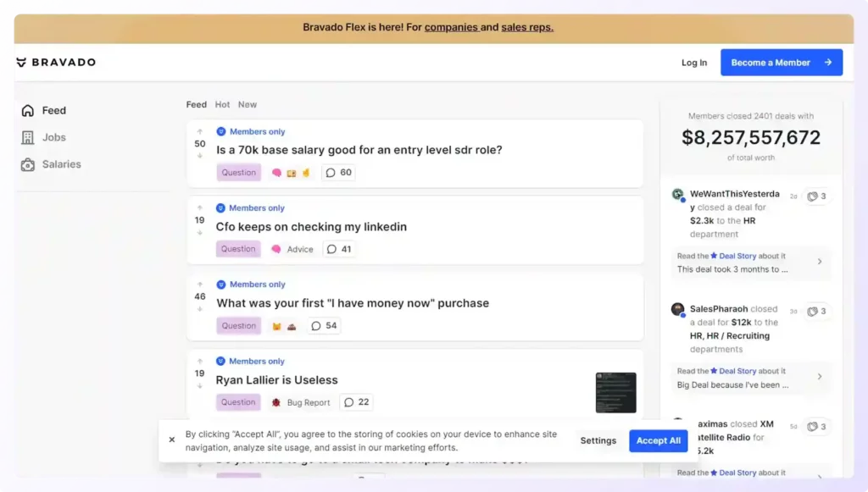Image resolution: width=868 pixels, height=492 pixels.
Task: Click the Log In link
Action: [x=693, y=63]
